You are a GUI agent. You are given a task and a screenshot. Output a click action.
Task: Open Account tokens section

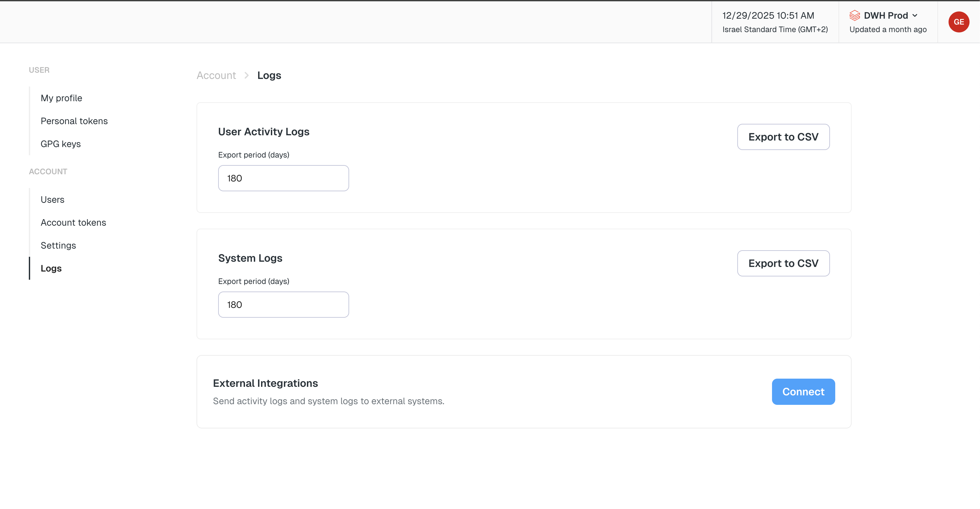73,222
